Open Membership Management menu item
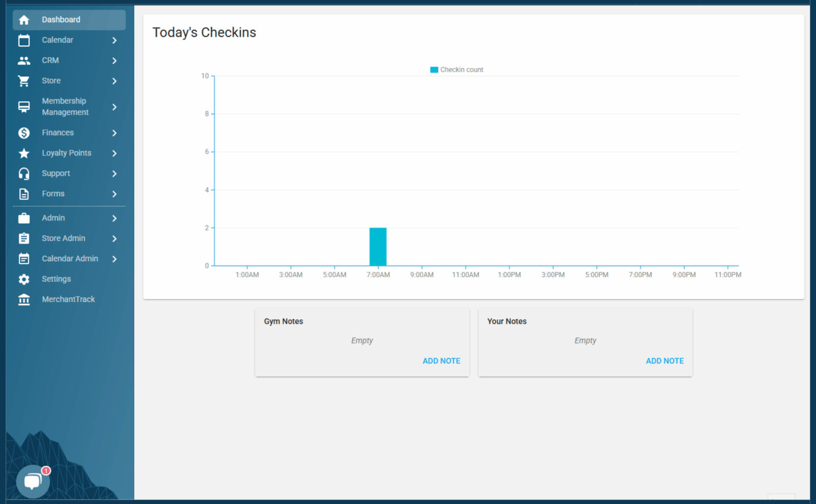 69,107
